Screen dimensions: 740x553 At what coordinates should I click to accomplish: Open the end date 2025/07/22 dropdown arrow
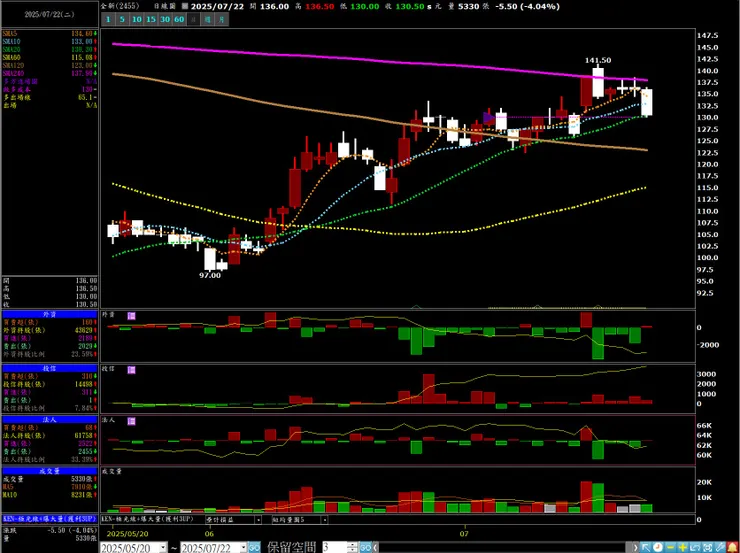(x=244, y=547)
